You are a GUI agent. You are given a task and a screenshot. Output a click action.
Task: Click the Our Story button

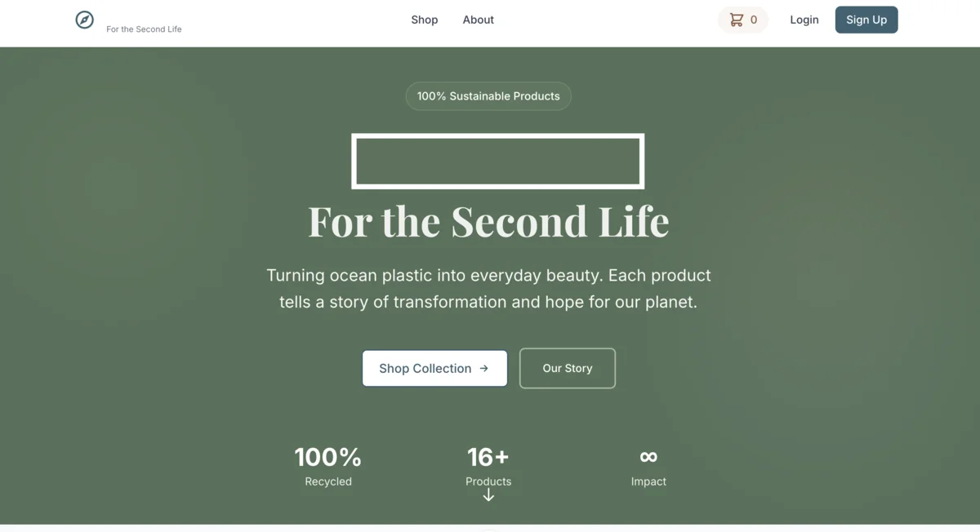(x=567, y=368)
